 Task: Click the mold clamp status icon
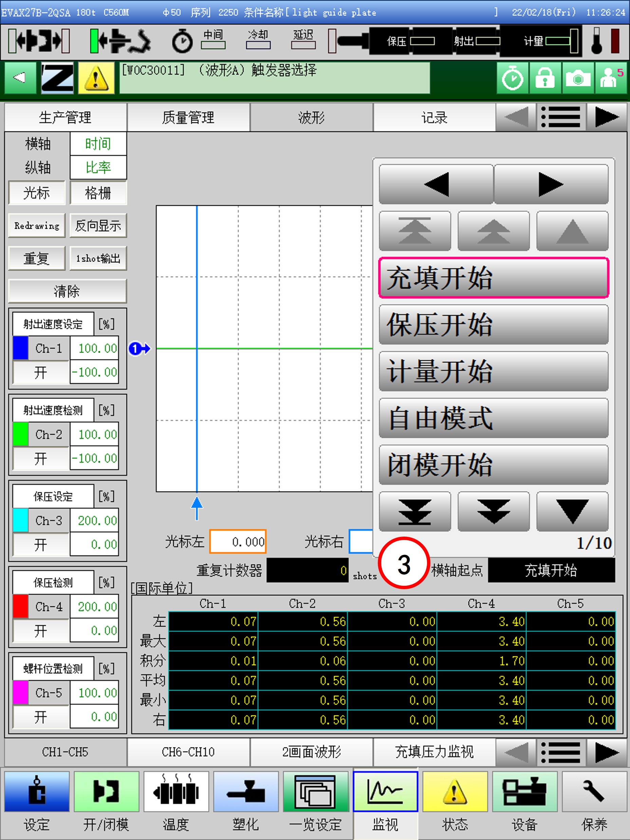[x=39, y=41]
